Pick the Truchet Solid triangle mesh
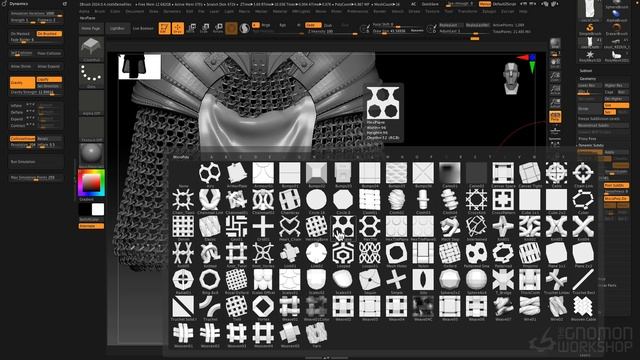Screen dimensions: 640x360 click(x=183, y=306)
